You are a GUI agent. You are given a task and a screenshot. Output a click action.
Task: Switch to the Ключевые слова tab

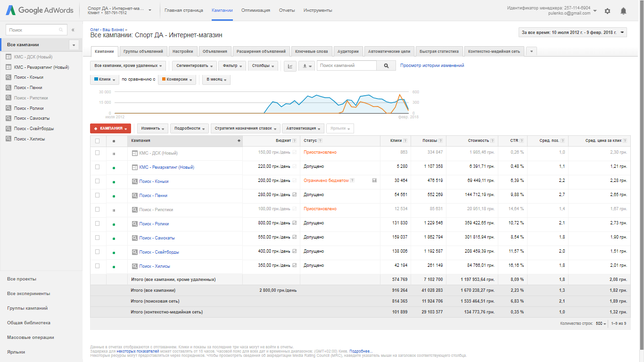tap(311, 51)
